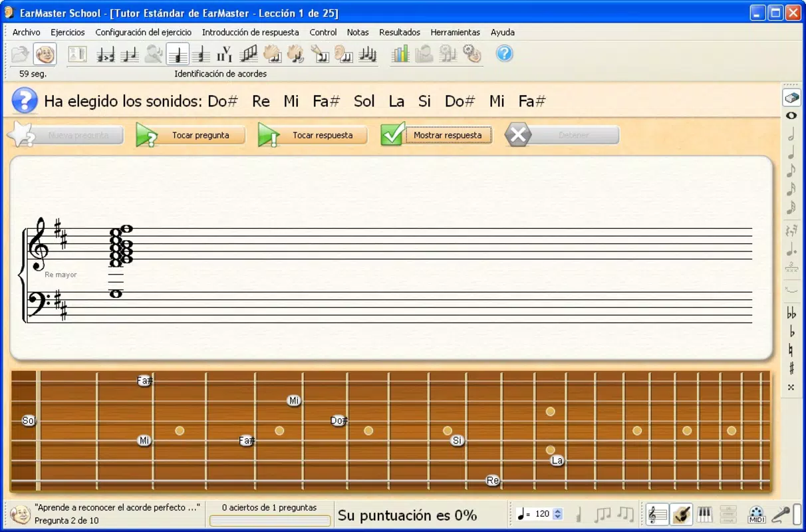
Task: Open the Configuración del ejercicio menu
Action: click(x=143, y=32)
